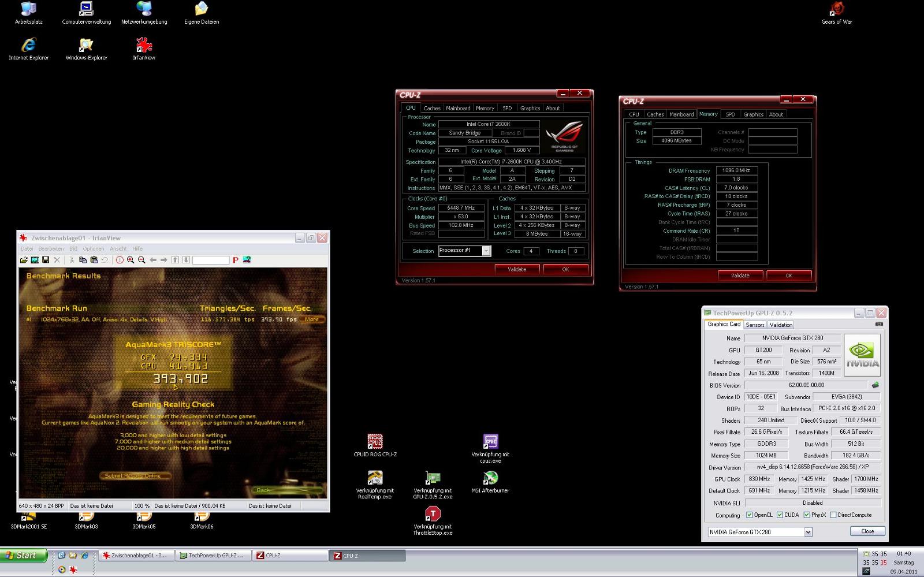Toggle the CUDA checkbox in GPU-Z
The width and height of the screenshot is (924, 577).
780,515
